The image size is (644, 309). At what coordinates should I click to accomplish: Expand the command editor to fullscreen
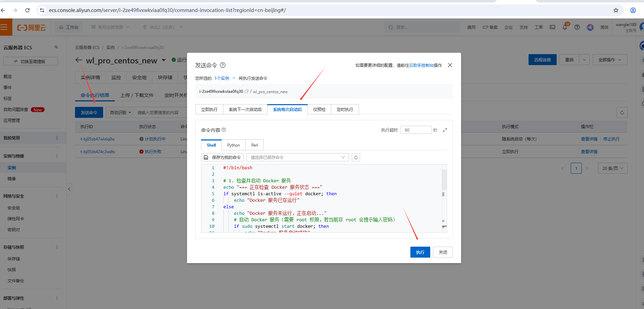click(x=445, y=130)
